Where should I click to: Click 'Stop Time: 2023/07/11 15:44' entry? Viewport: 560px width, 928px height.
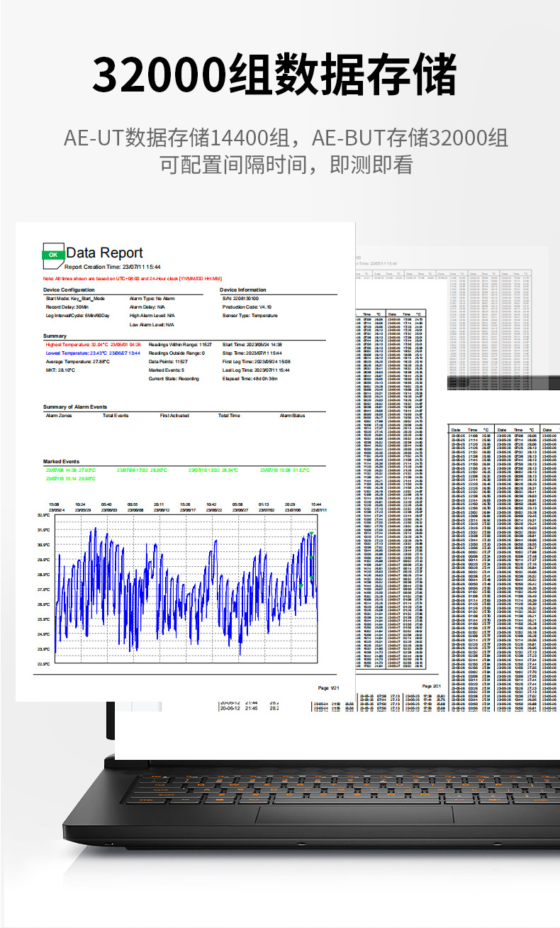tap(252, 353)
